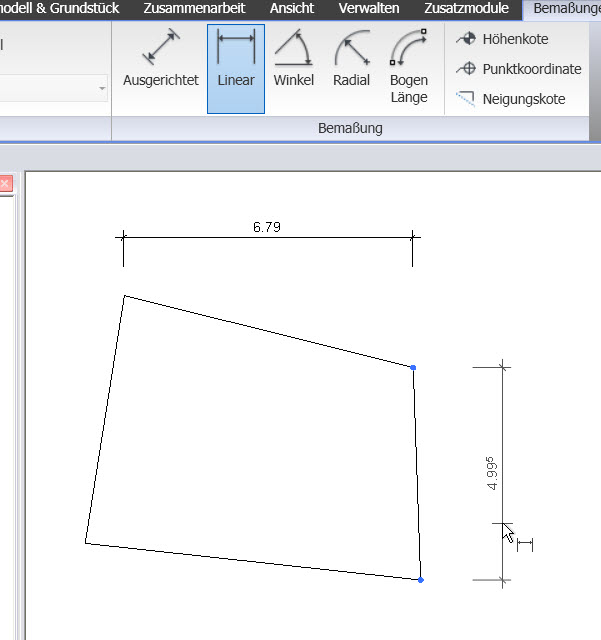Select the Bogen Länge tool
The image size is (601, 640).
(409, 66)
